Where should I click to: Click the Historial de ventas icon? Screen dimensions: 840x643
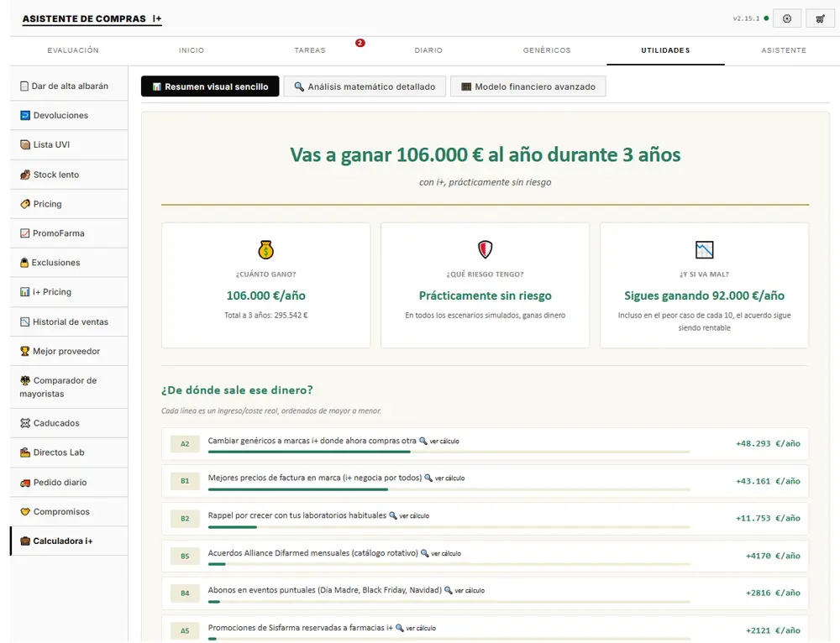(24, 321)
